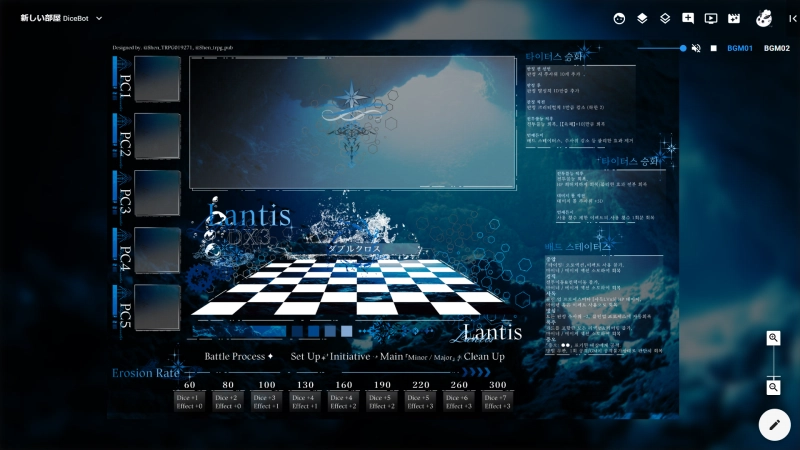Click the zoom out magnifier button
The image size is (800, 450).
773,387
